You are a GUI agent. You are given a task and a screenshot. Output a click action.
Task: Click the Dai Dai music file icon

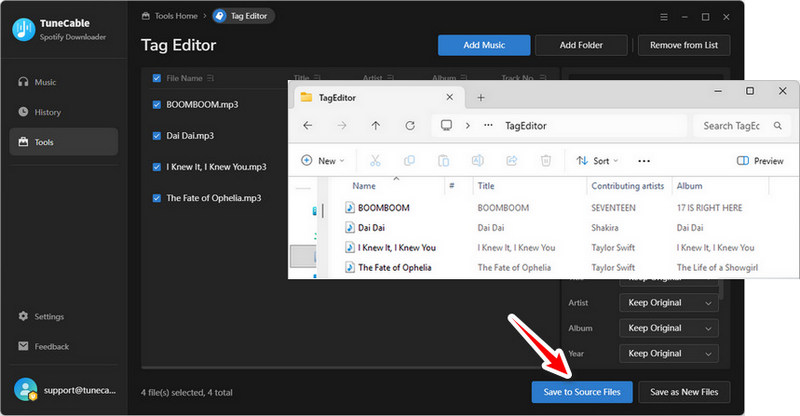tap(349, 227)
